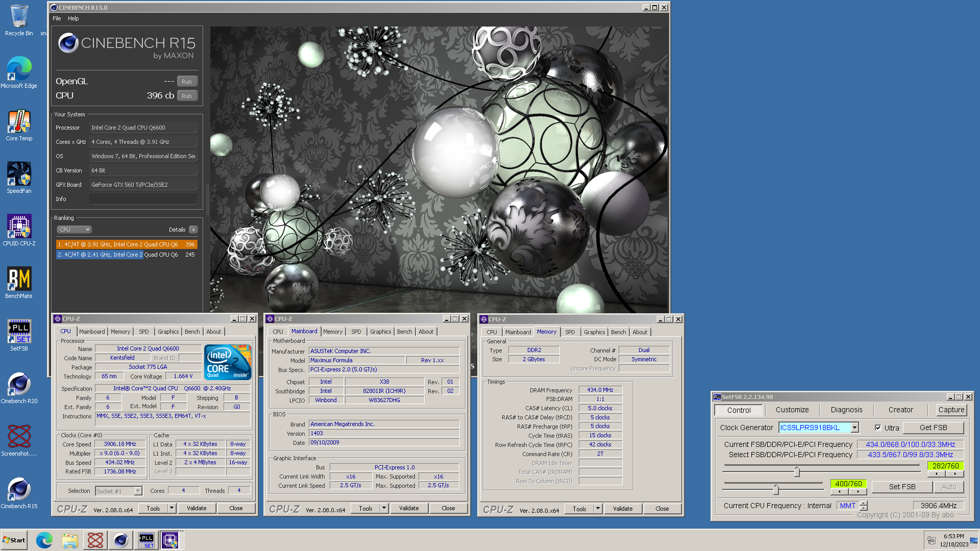Image resolution: width=980 pixels, height=551 pixels.
Task: Switch to Cinebench via taskbar icon
Action: tap(121, 540)
